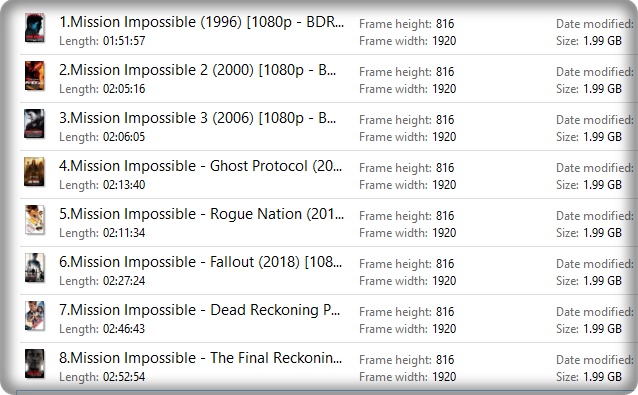
Task: Select the Mission Impossible 3 (2006) poster icon
Action: (34, 124)
